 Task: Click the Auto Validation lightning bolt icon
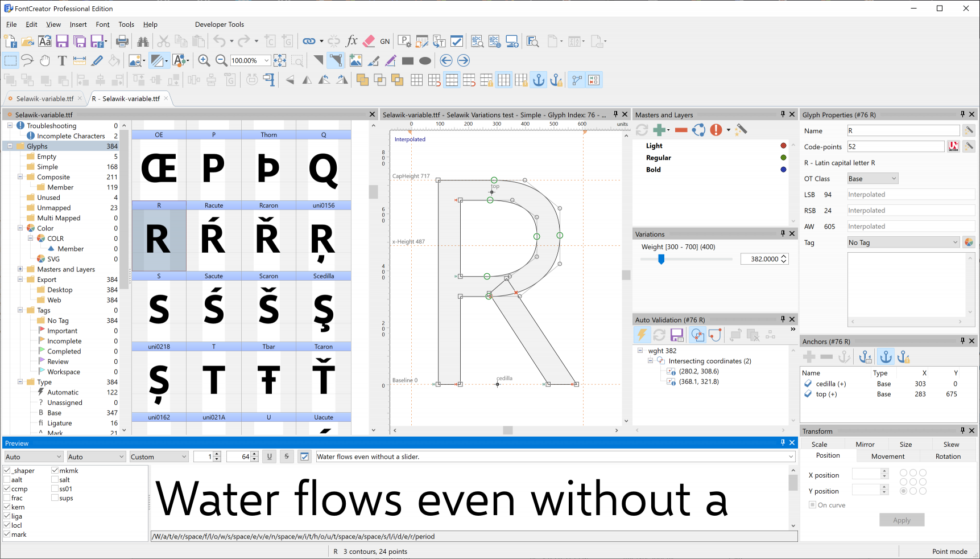point(642,335)
